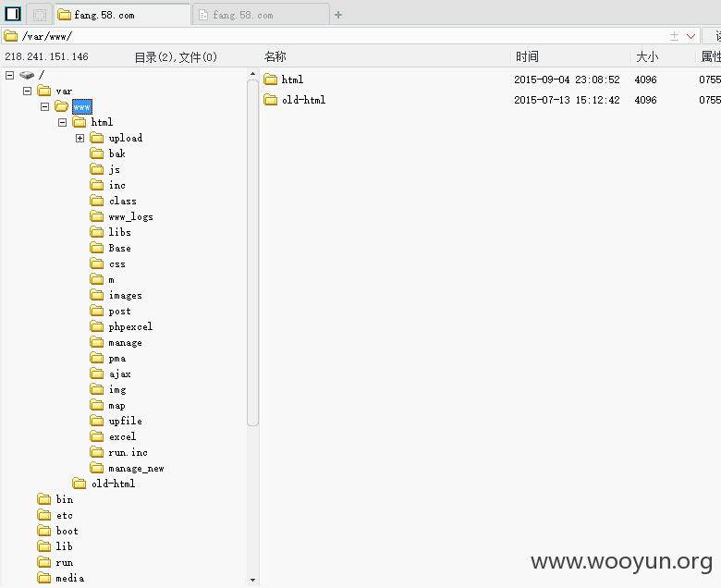This screenshot has height=588, width=721.
Task: Select the css folder in tree
Action: [117, 263]
